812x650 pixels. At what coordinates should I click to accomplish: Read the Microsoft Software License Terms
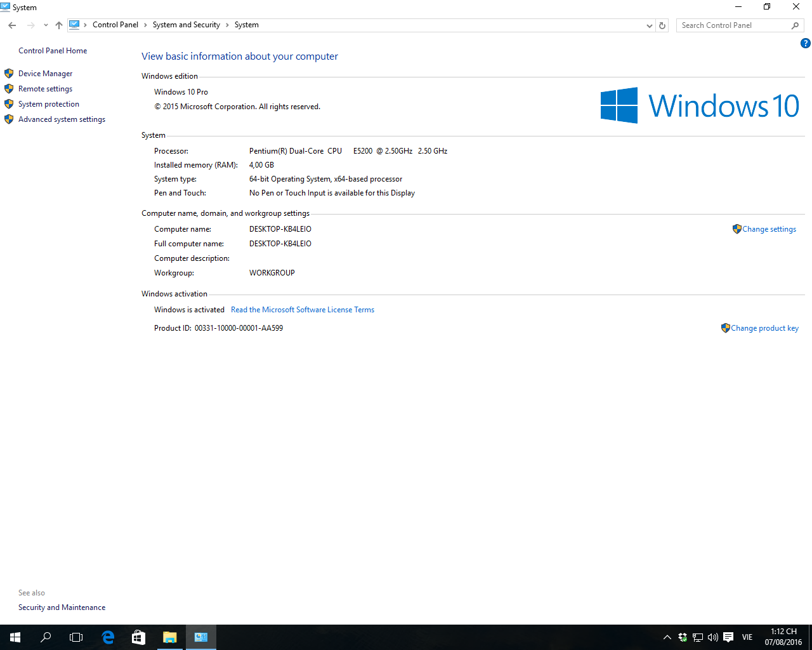coord(302,310)
